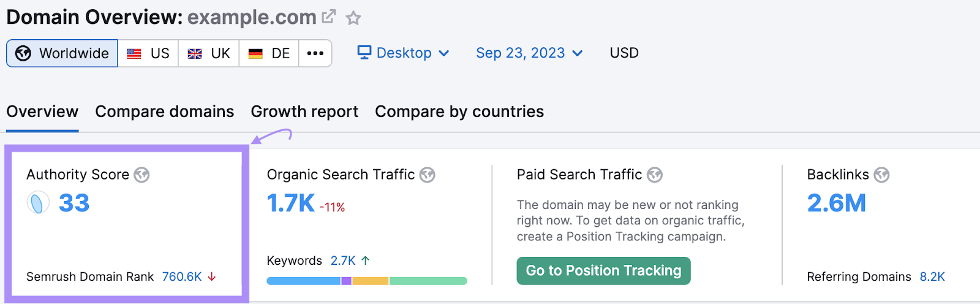Click Go to Position Tracking button

point(603,271)
